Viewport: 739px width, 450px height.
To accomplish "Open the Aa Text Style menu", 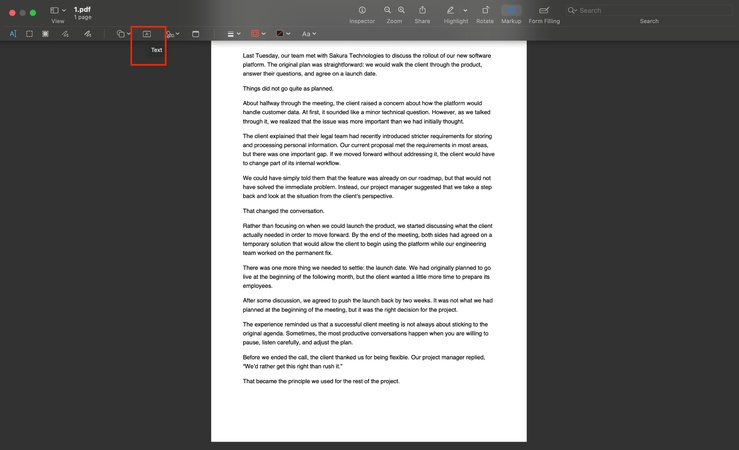I will [x=309, y=34].
